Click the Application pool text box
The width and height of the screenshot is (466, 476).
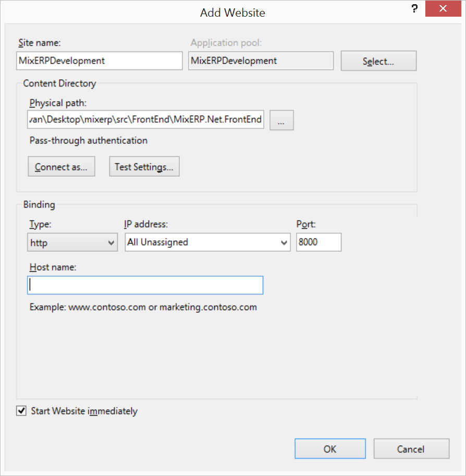261,60
